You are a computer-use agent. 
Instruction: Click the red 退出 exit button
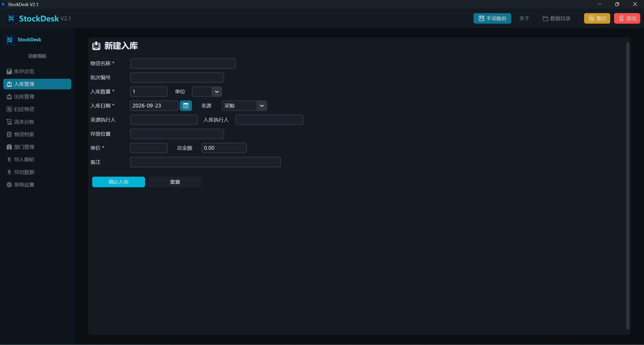point(627,18)
